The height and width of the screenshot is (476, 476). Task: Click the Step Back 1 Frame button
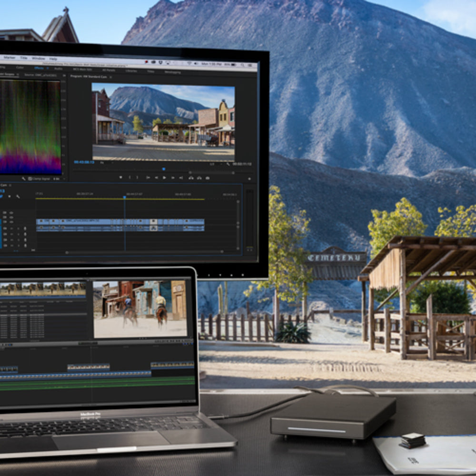coord(157,178)
